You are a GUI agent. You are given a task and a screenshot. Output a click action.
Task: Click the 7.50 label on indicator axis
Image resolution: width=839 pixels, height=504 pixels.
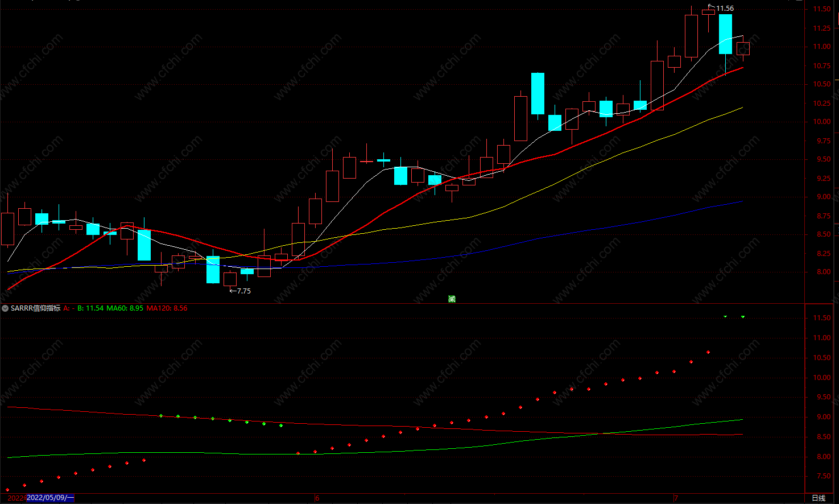823,477
